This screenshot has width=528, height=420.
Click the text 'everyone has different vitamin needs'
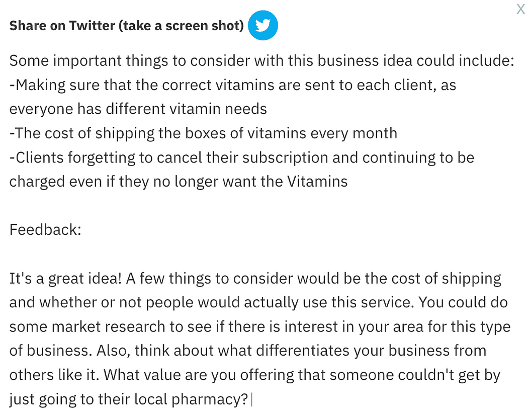138,109
